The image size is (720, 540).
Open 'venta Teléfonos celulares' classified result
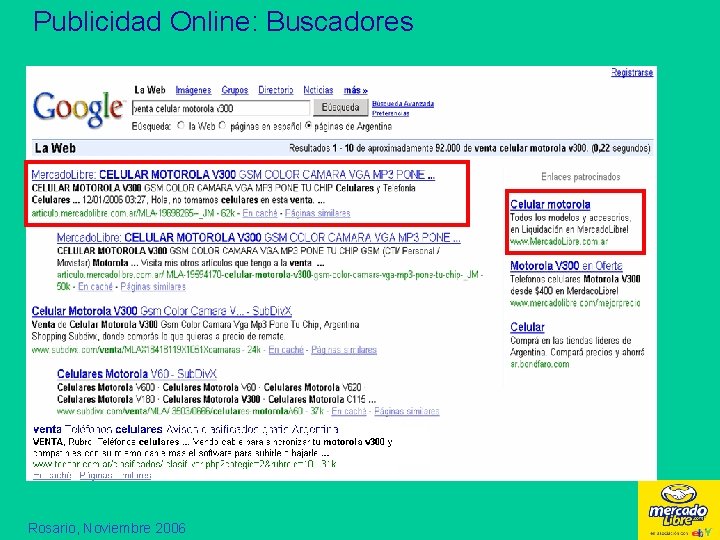click(x=186, y=429)
